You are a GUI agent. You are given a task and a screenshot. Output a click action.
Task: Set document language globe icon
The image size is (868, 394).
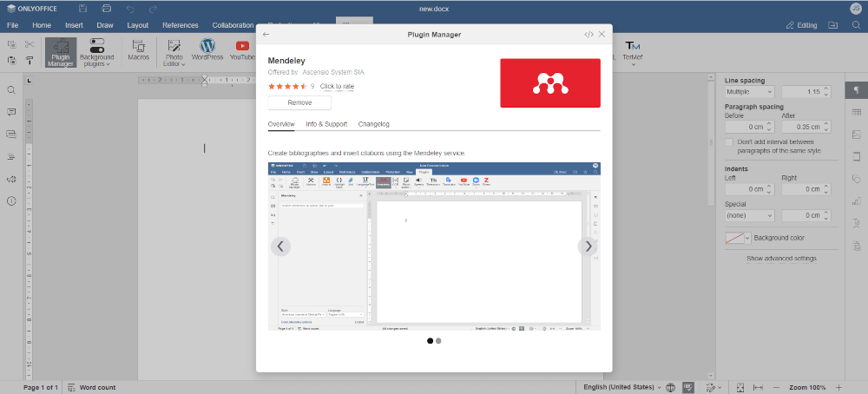pos(670,387)
